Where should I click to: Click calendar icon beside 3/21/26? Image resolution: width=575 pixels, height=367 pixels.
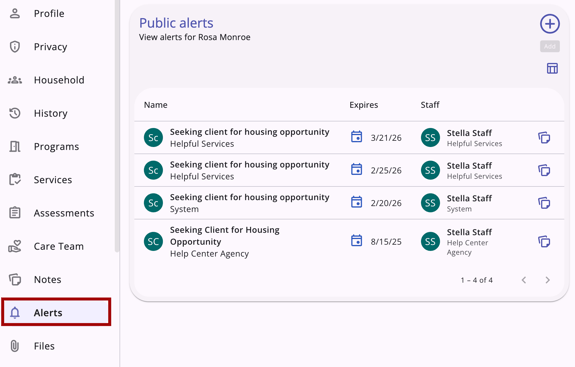pos(356,137)
